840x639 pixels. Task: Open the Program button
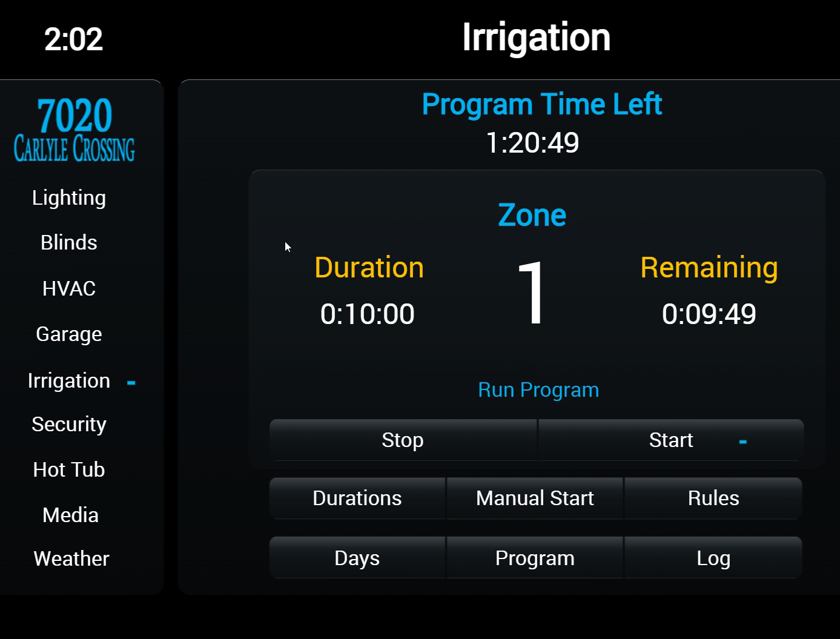[x=535, y=558]
